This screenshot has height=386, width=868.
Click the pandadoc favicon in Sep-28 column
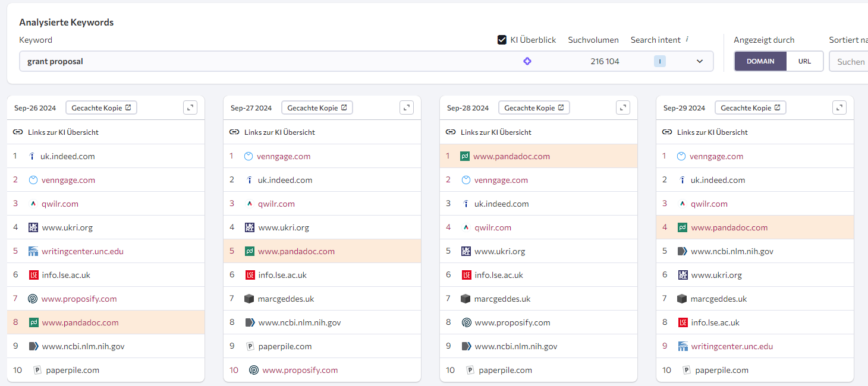[x=465, y=156]
